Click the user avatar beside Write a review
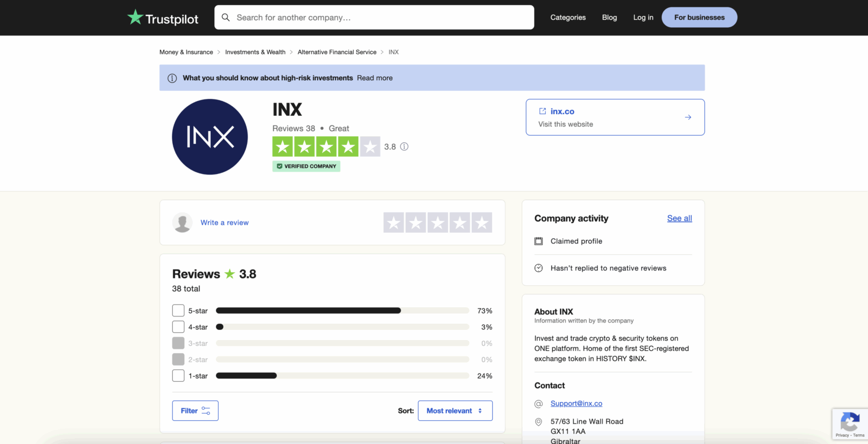868x444 pixels. pyautogui.click(x=182, y=223)
